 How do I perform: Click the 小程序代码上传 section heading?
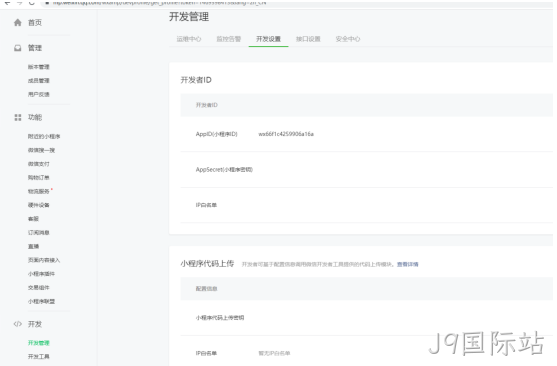coord(207,264)
